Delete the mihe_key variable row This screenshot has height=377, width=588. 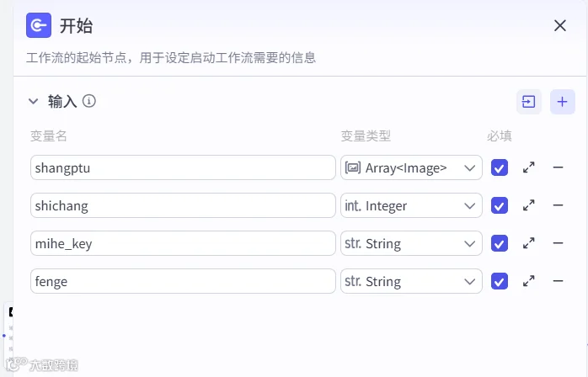(x=558, y=243)
